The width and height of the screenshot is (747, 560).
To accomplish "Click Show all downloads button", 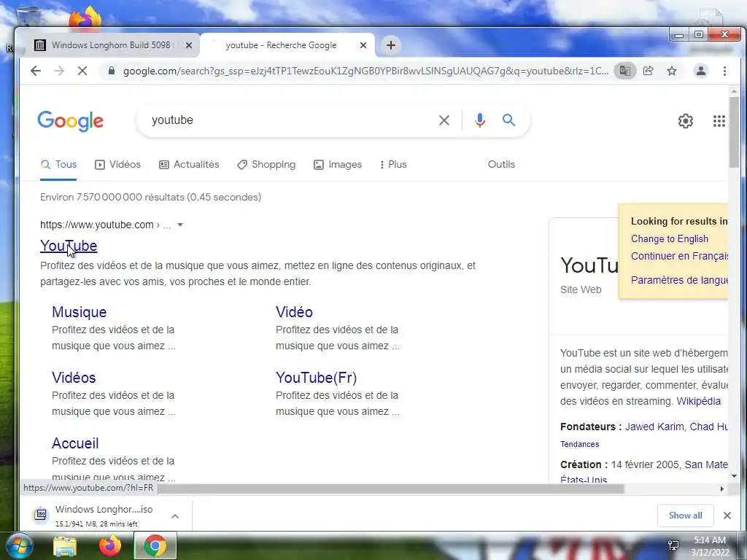I will coord(685,516).
